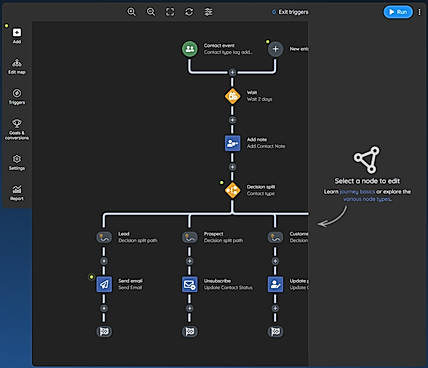This screenshot has width=428, height=368.
Task: Click plus connector below Add note node
Action: pyautogui.click(x=232, y=167)
